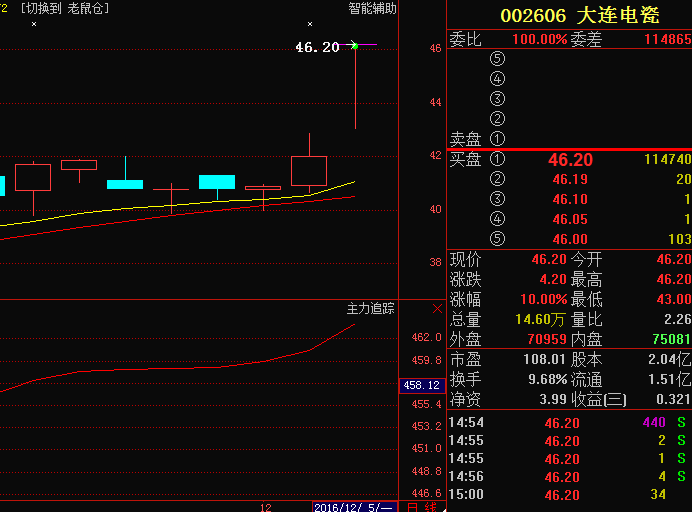Click the 卖盘 label
Image resolution: width=692 pixels, height=512 pixels.
[465, 139]
